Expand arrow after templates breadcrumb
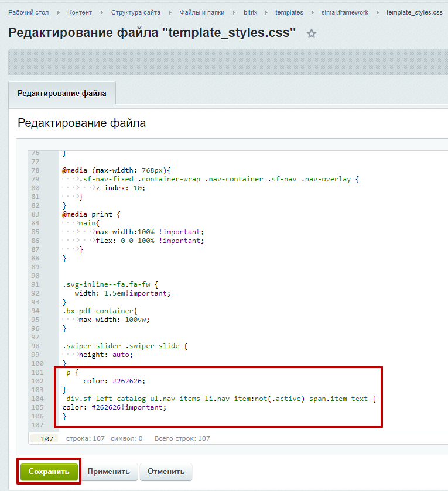448x491 pixels. 313,12
